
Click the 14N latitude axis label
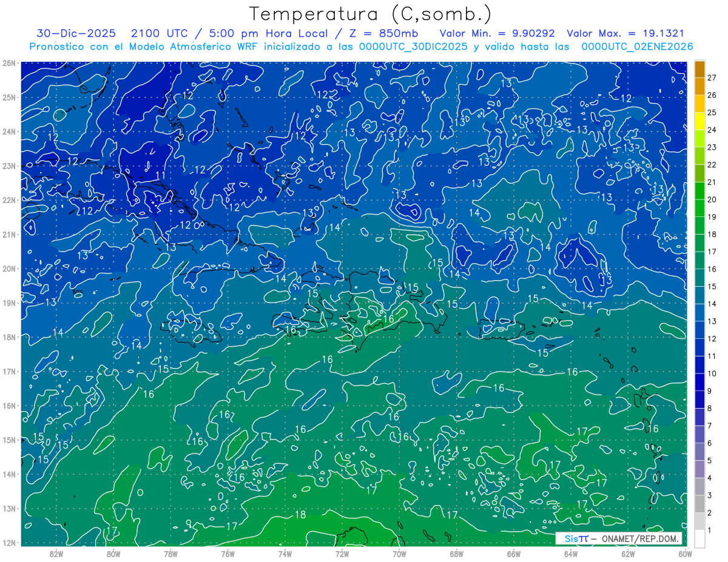point(8,474)
